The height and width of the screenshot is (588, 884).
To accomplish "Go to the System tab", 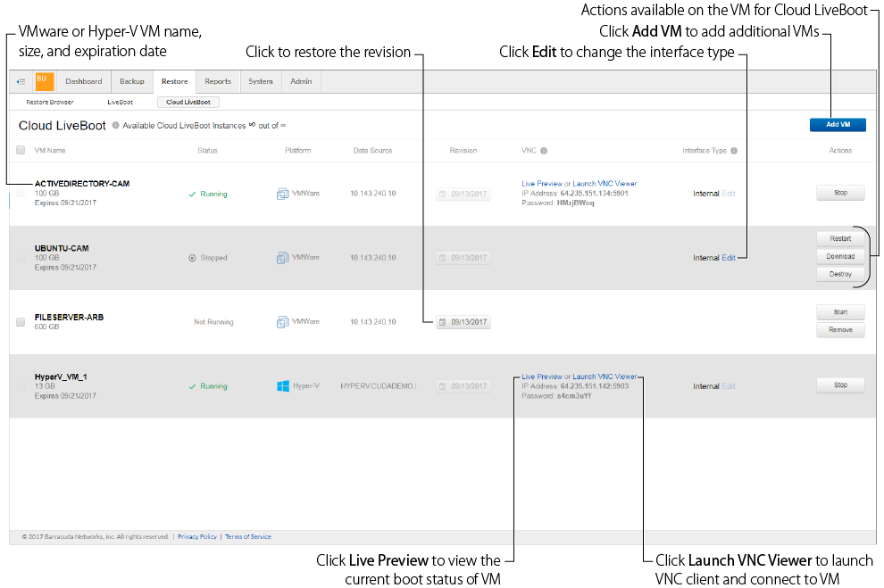I will point(261,82).
